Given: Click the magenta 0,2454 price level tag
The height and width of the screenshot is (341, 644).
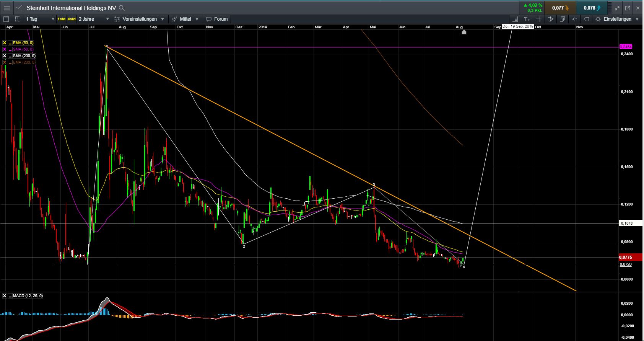Looking at the screenshot, I should click(626, 47).
